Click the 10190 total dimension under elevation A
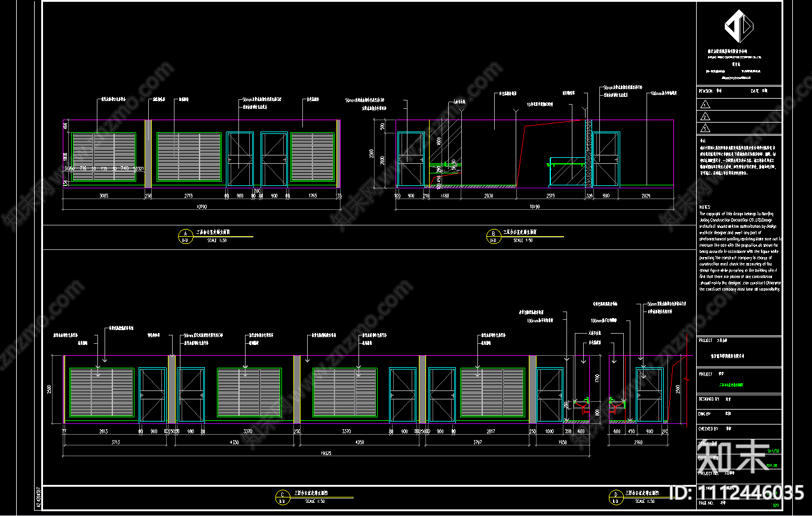Image resolution: width=812 pixels, height=516 pixels. pyautogui.click(x=201, y=207)
